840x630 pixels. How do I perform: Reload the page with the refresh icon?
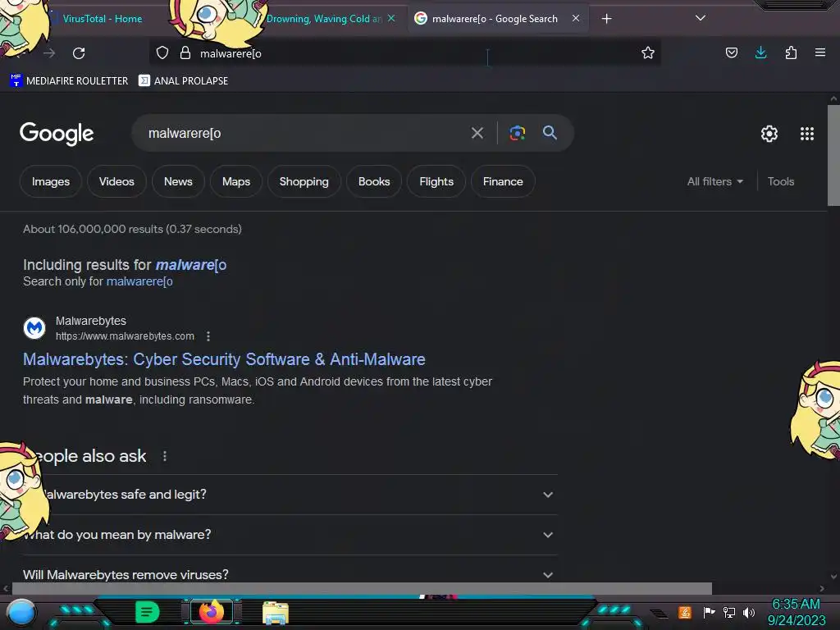[x=79, y=53]
